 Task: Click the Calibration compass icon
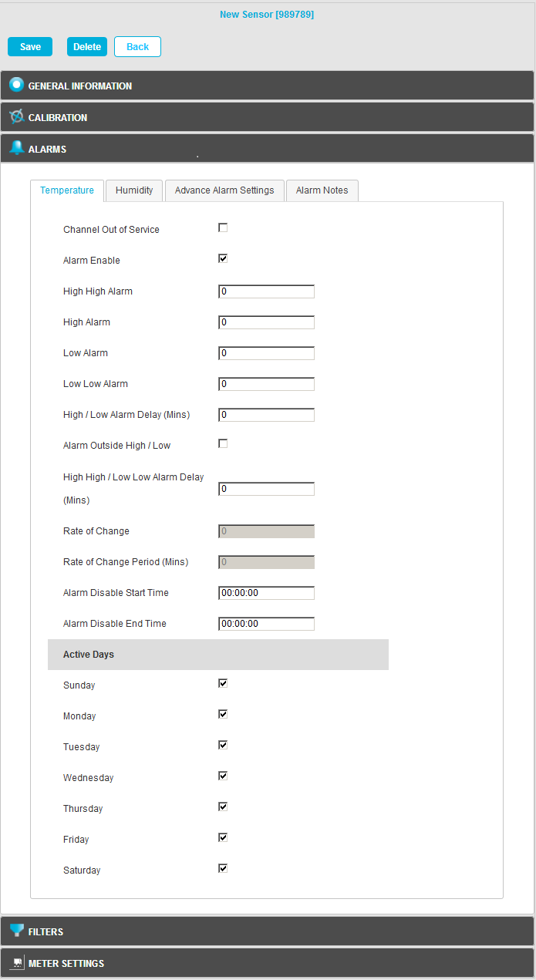point(16,116)
